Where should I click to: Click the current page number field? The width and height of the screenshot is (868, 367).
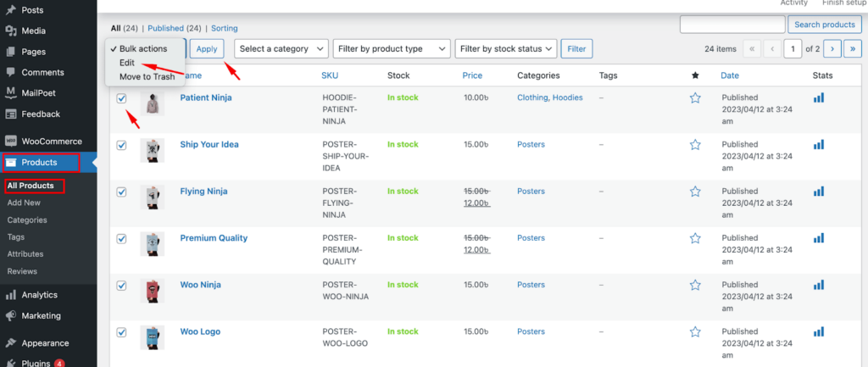[x=793, y=48]
